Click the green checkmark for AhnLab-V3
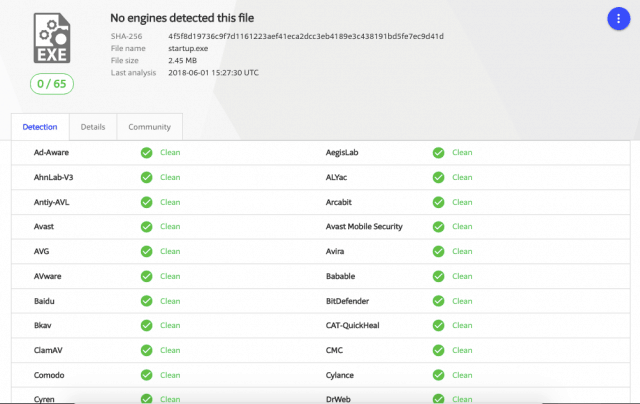This screenshot has width=640, height=404. coord(147,178)
